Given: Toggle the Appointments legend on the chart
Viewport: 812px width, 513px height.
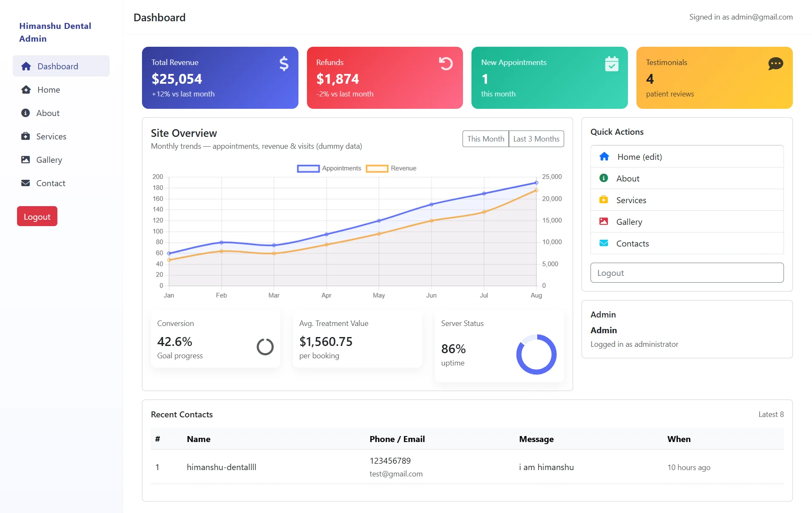Looking at the screenshot, I should click(329, 168).
